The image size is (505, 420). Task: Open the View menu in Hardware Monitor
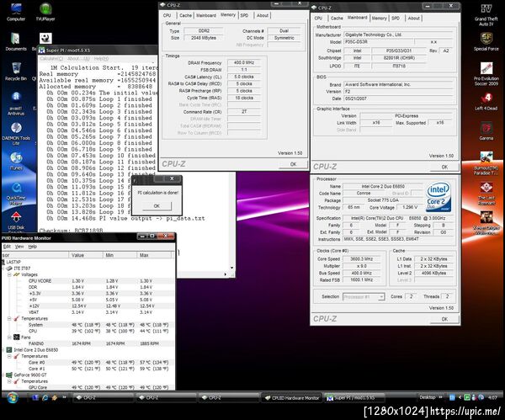click(x=19, y=247)
